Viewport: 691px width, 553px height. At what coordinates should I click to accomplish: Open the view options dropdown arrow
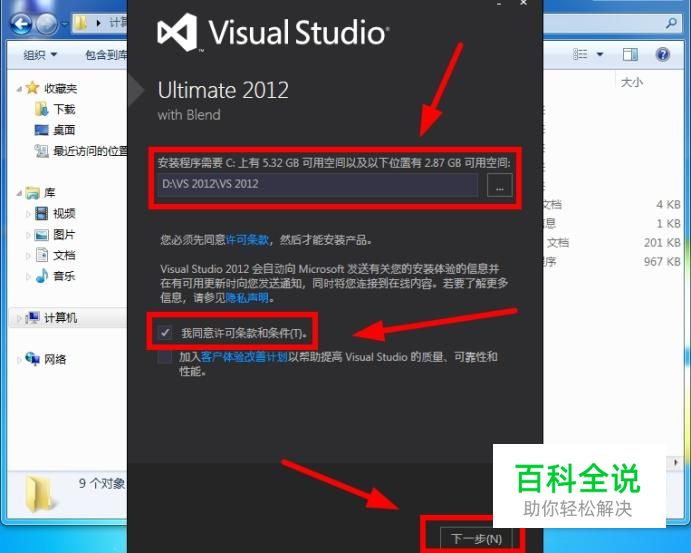tap(600, 54)
